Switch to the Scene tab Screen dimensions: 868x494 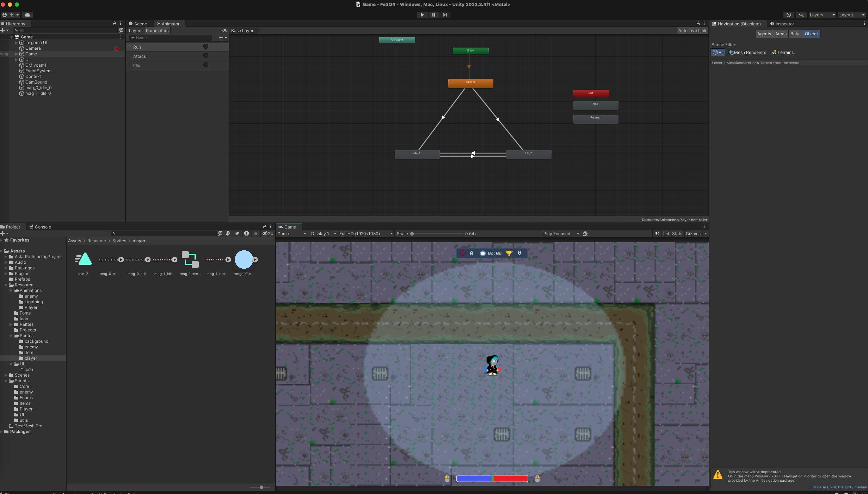click(138, 24)
